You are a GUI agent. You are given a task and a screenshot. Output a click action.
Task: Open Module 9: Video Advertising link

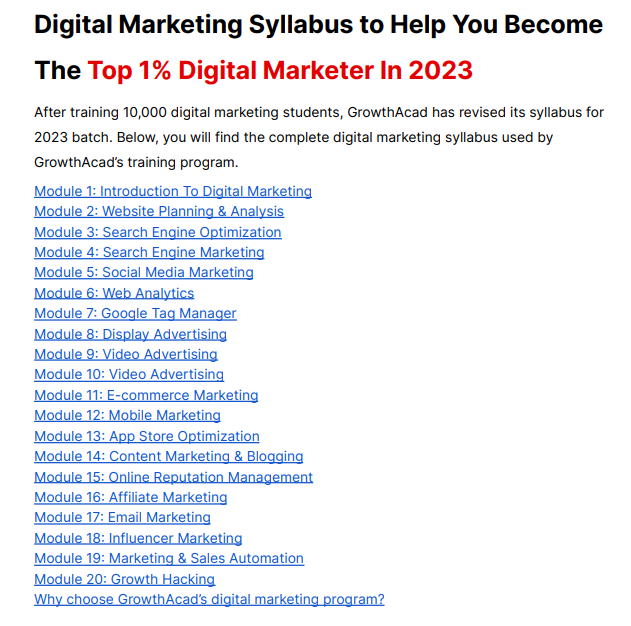point(126,354)
